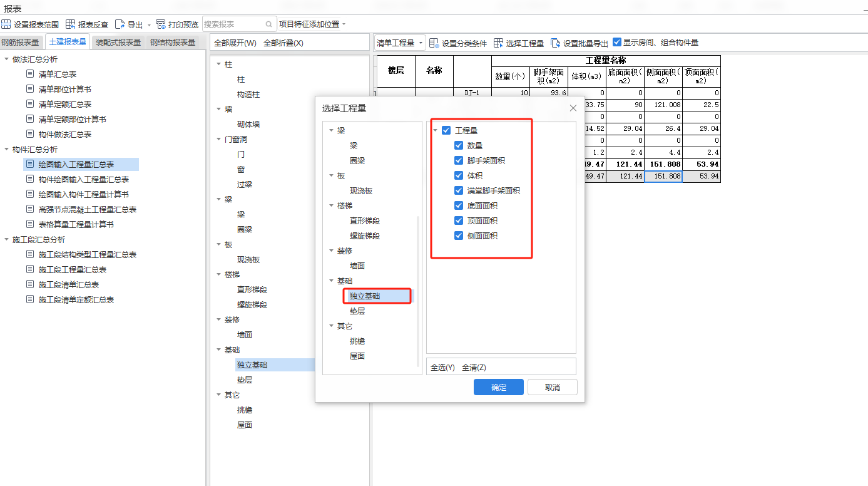
Task: Click the 设置分类条件 icon
Action: [x=434, y=43]
